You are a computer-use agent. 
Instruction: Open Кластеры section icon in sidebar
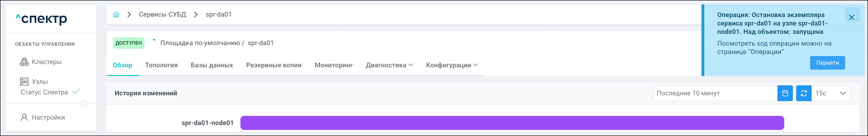coord(24,62)
